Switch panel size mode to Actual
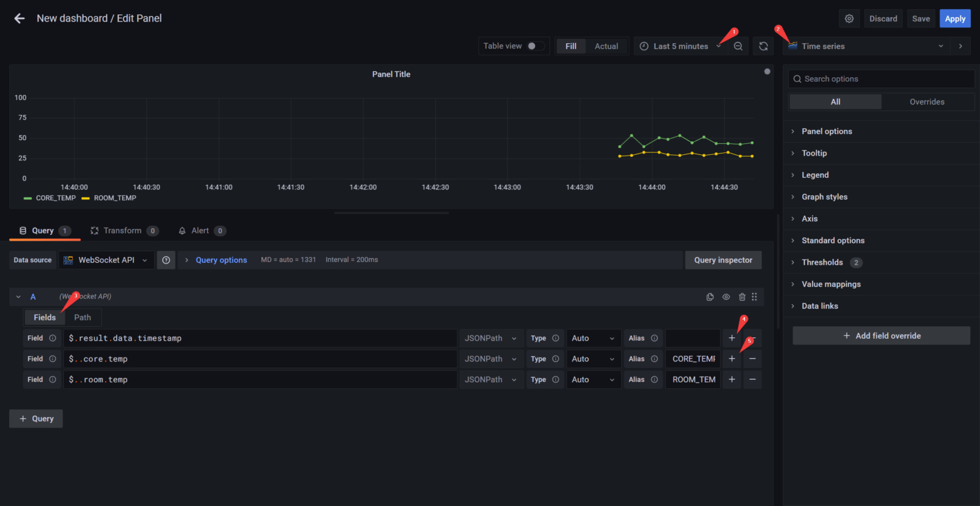 tap(606, 46)
